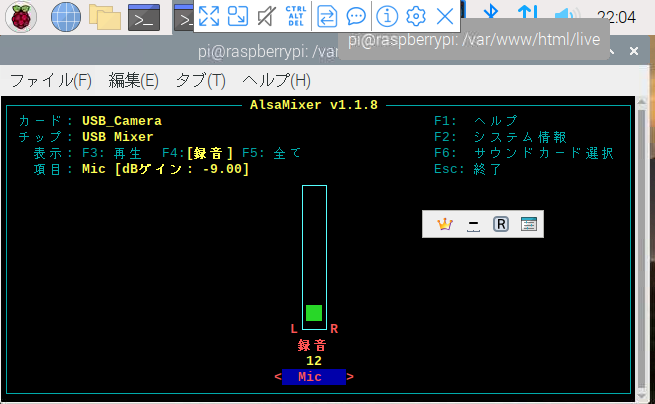Click the right arrow beside Mic

350,377
